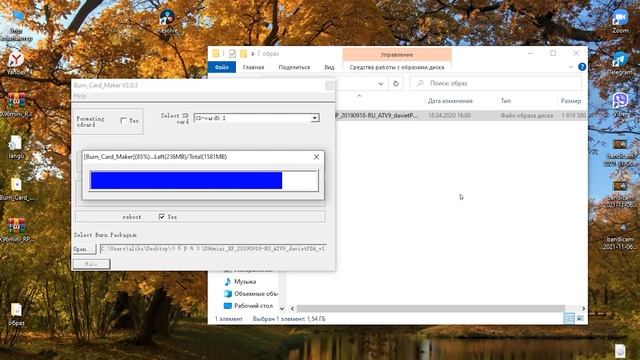This screenshot has width=640, height=360.
Task: Open the 'Select SD card' dropdown
Action: pos(315,118)
